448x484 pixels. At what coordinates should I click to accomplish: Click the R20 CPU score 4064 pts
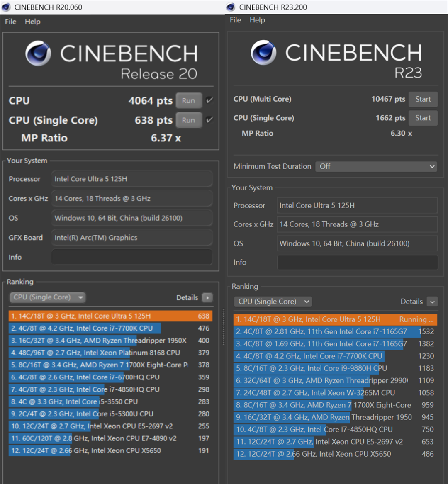[150, 101]
